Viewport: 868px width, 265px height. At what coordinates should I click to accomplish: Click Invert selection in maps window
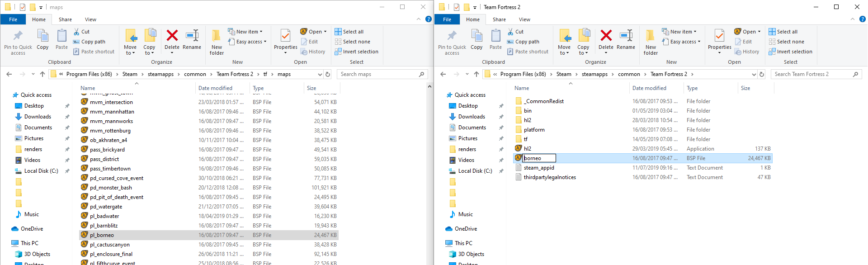tap(356, 52)
